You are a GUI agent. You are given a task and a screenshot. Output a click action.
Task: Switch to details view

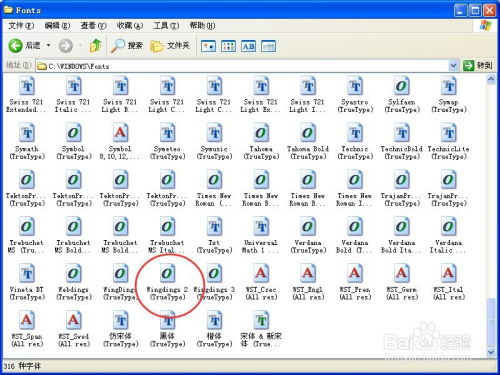pyautogui.click(x=268, y=46)
